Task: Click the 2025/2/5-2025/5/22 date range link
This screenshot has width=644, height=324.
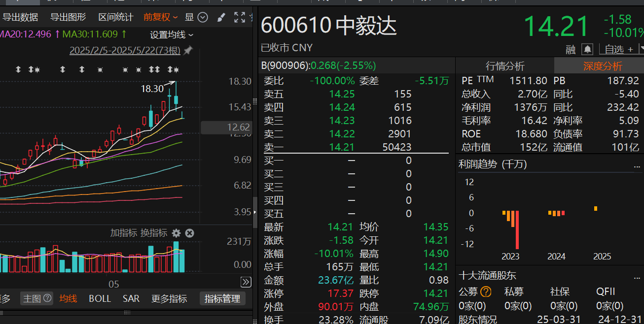Action: [125, 51]
